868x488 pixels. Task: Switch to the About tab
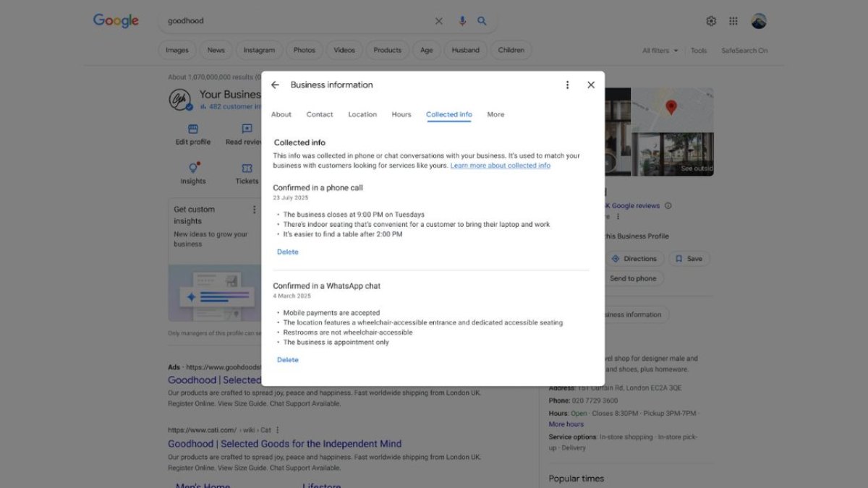(x=281, y=114)
